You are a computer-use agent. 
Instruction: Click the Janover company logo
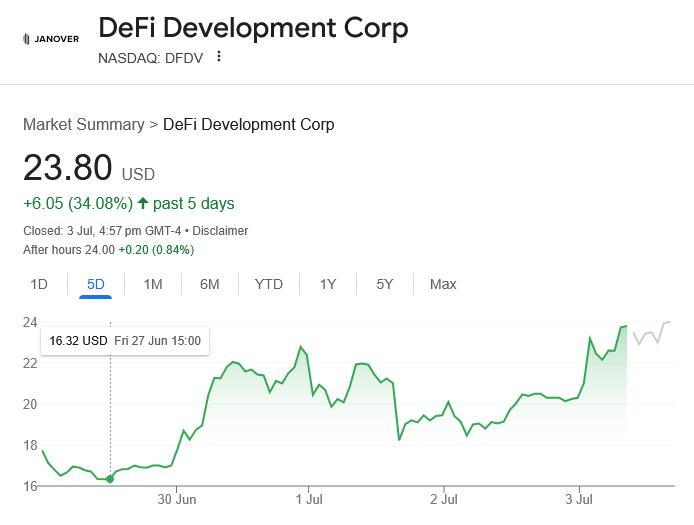[x=50, y=39]
